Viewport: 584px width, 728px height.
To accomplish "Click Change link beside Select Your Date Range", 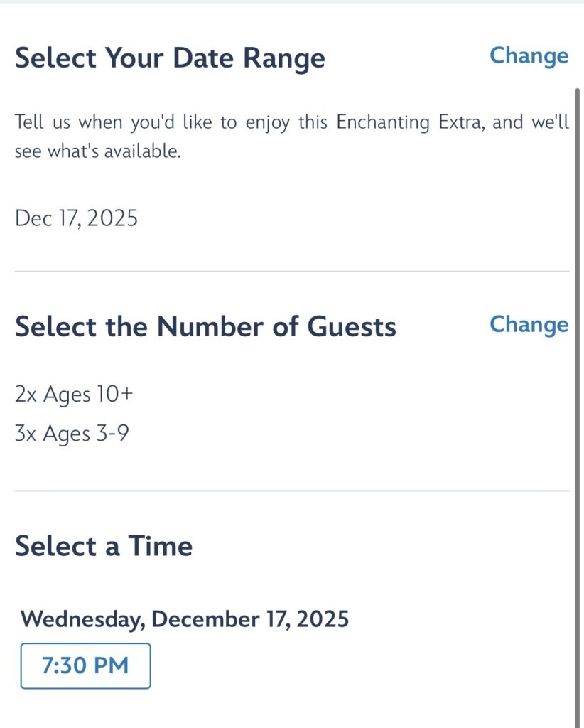I will pos(529,55).
